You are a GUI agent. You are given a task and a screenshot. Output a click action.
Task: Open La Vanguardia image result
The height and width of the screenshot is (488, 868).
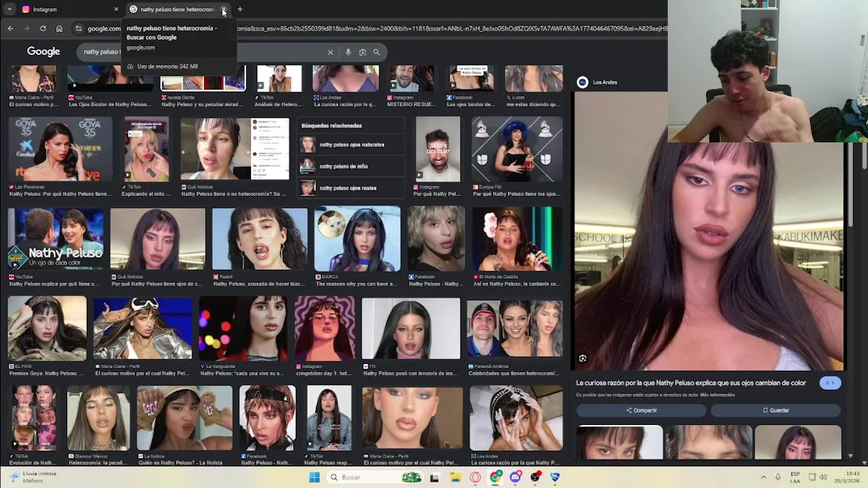click(x=243, y=328)
